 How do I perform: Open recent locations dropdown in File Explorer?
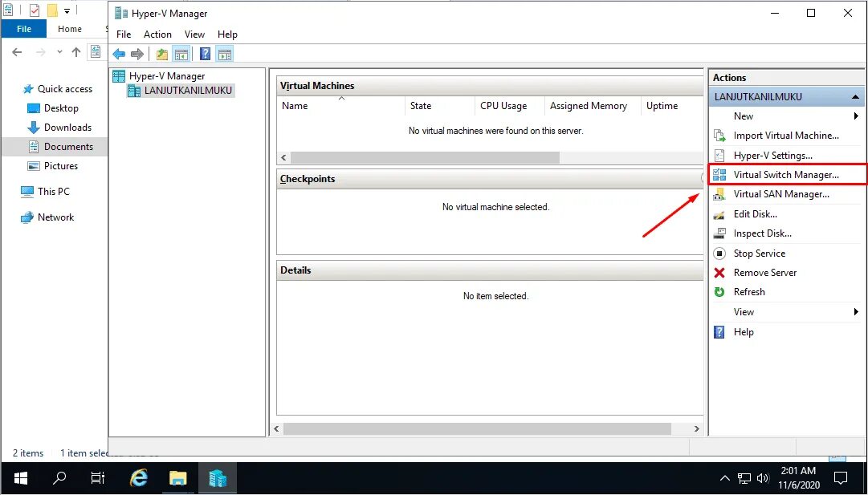click(x=59, y=52)
